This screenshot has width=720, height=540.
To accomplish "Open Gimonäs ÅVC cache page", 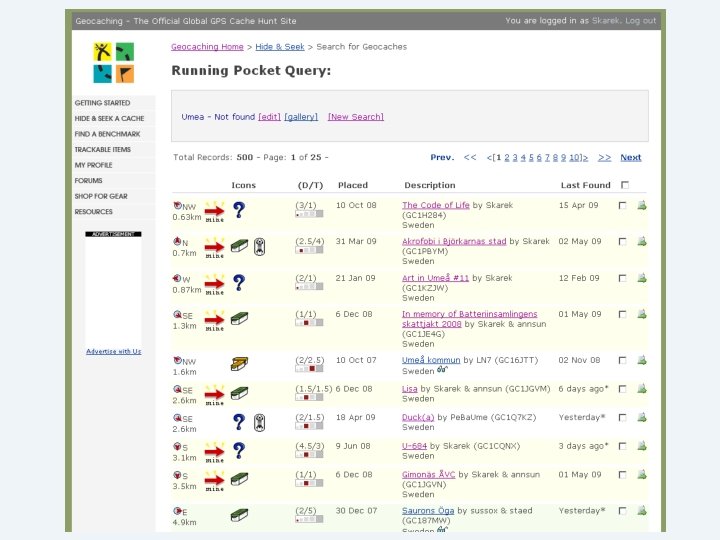I will coord(428,475).
